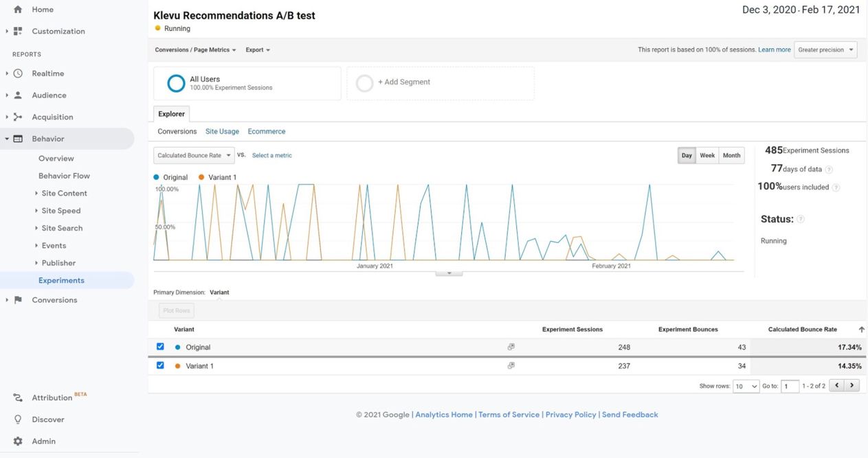Image resolution: width=868 pixels, height=458 pixels.
Task: Expand the Events submenu
Action: 36,245
